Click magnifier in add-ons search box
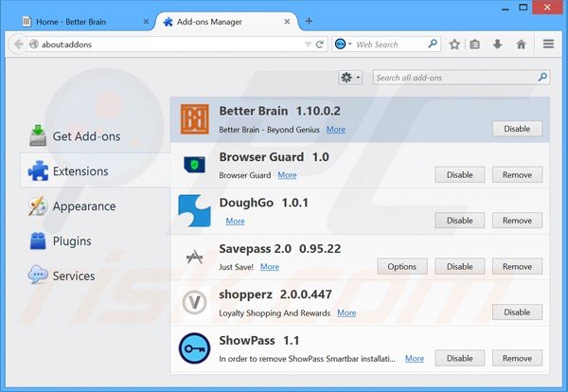This screenshot has height=392, width=568. click(542, 77)
